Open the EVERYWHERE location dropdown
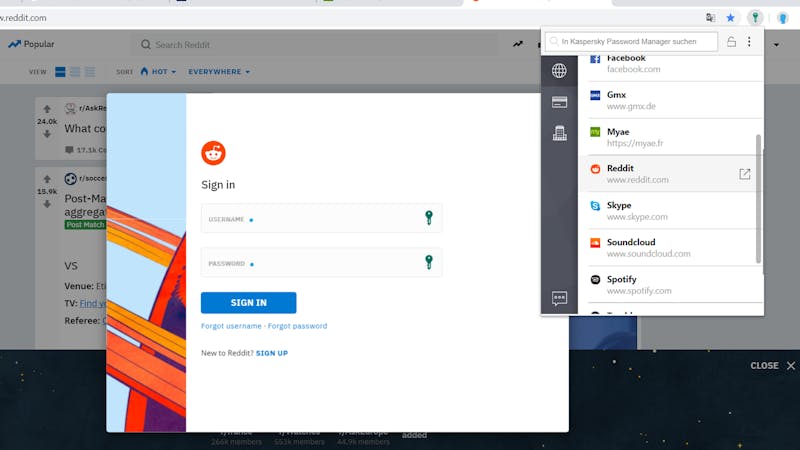 coord(219,72)
